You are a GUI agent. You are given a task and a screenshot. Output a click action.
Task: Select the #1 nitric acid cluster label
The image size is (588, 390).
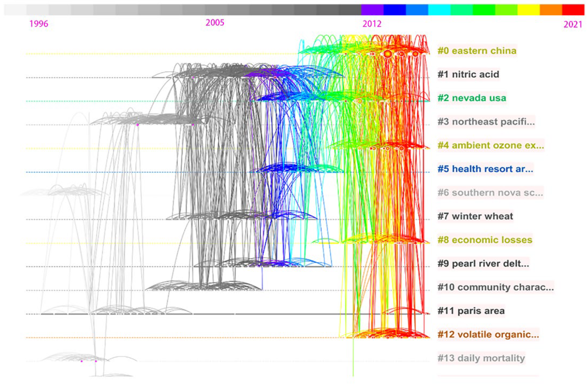(468, 74)
